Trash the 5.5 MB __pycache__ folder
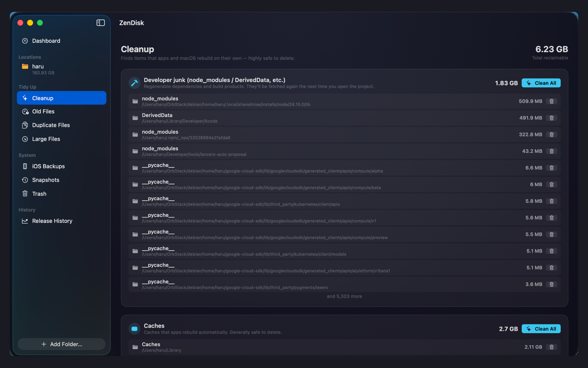The height and width of the screenshot is (368, 588). pyautogui.click(x=552, y=235)
